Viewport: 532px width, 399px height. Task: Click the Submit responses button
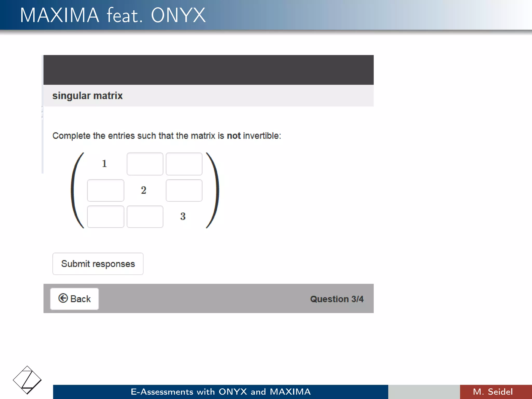coord(98,264)
